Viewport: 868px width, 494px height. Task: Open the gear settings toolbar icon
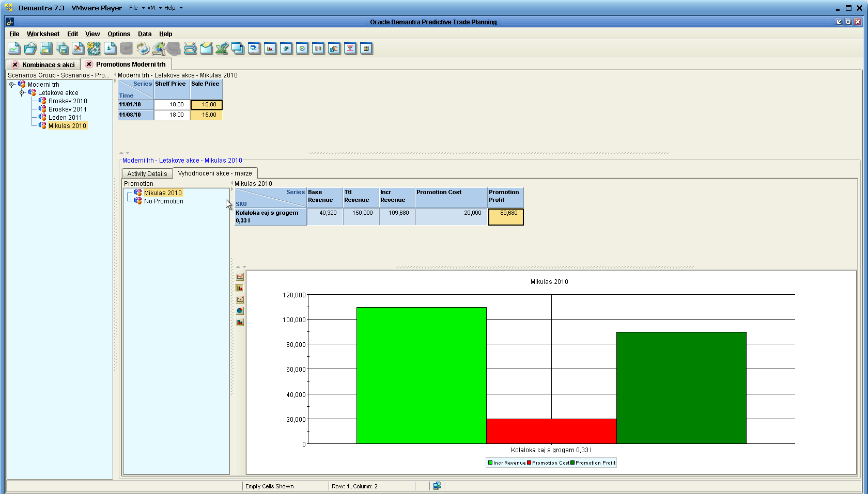pos(94,49)
